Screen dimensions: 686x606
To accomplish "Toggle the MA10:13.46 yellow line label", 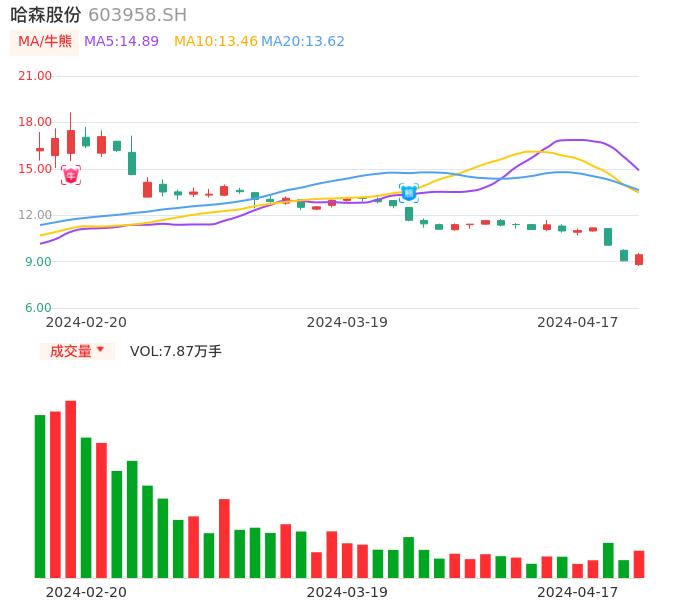I will [216, 41].
